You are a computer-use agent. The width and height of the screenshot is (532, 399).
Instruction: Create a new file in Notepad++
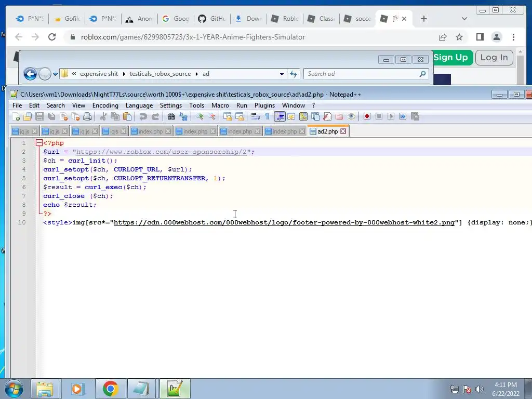tap(16, 117)
